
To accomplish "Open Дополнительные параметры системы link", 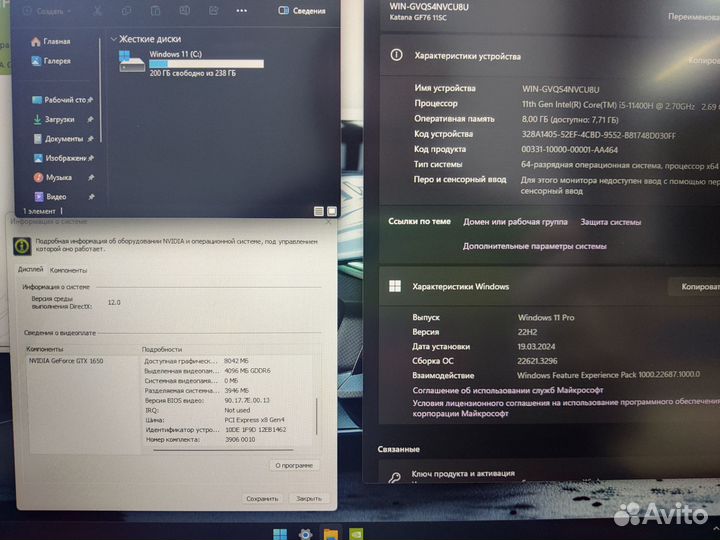I will 534,246.
